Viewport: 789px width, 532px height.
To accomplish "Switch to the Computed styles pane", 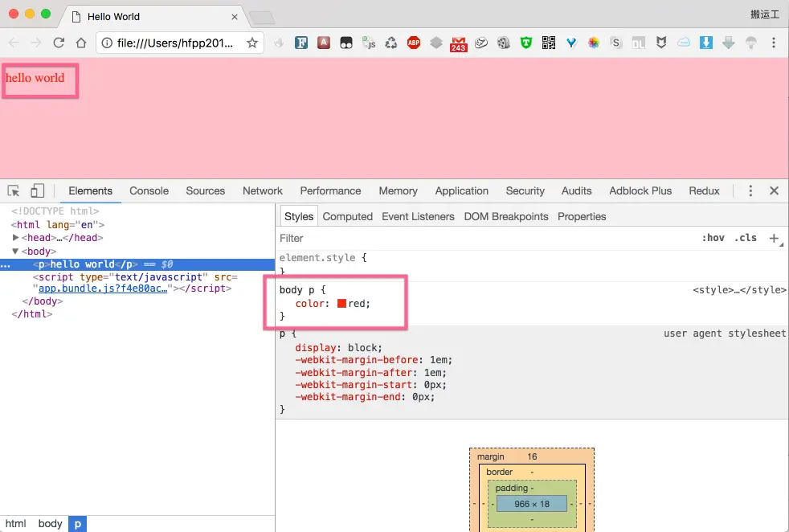I will click(x=348, y=216).
